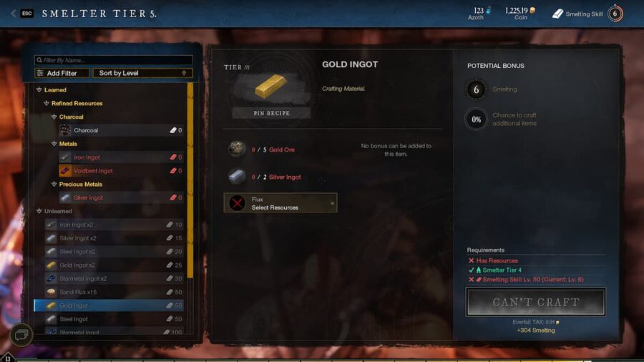Click the Add Filter button

click(62, 73)
